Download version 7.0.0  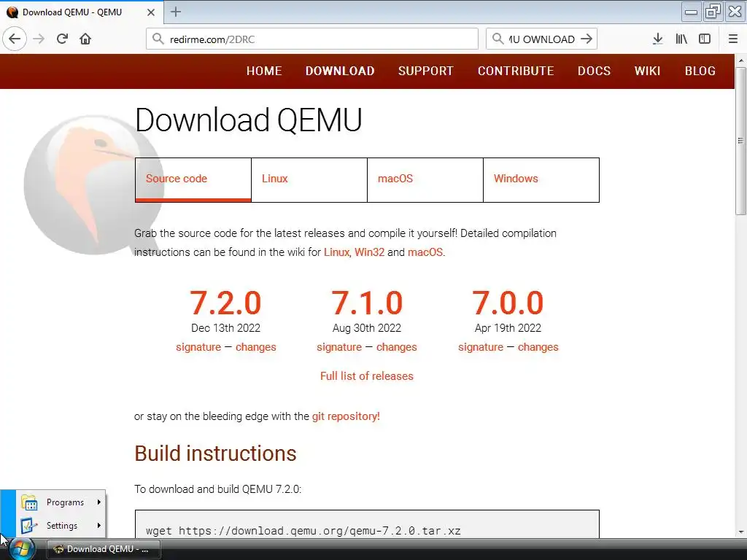(x=508, y=303)
